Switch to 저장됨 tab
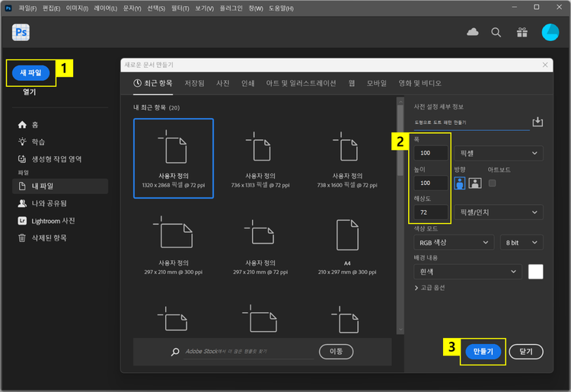The width and height of the screenshot is (571, 392). pyautogui.click(x=194, y=84)
